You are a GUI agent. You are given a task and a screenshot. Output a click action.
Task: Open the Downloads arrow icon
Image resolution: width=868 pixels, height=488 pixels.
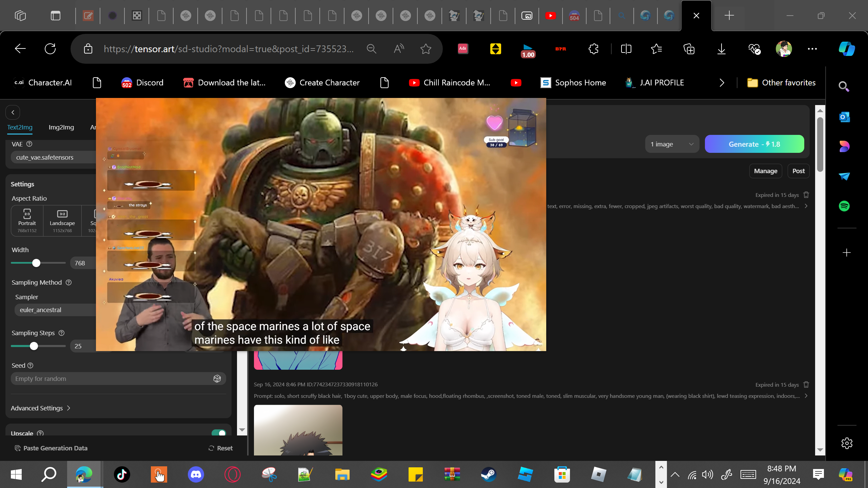coord(722,49)
